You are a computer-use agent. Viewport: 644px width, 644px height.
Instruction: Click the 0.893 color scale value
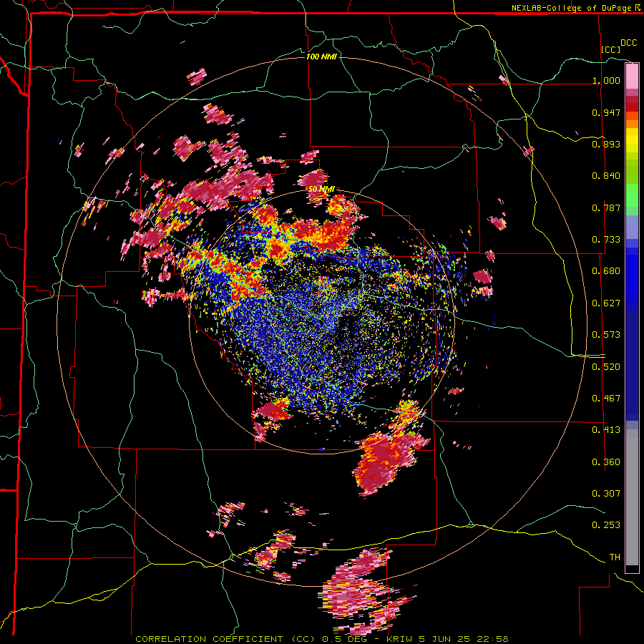(606, 144)
